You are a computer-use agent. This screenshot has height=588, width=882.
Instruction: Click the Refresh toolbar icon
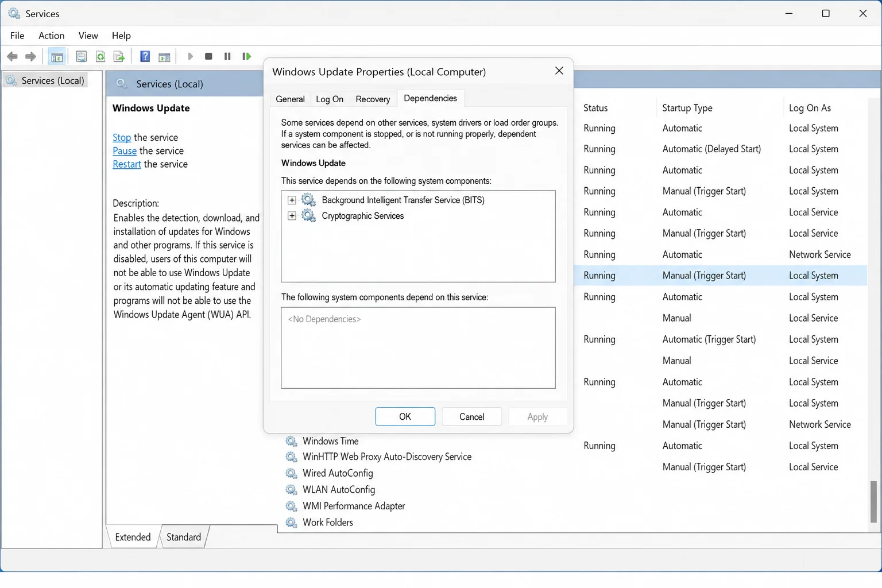(100, 56)
